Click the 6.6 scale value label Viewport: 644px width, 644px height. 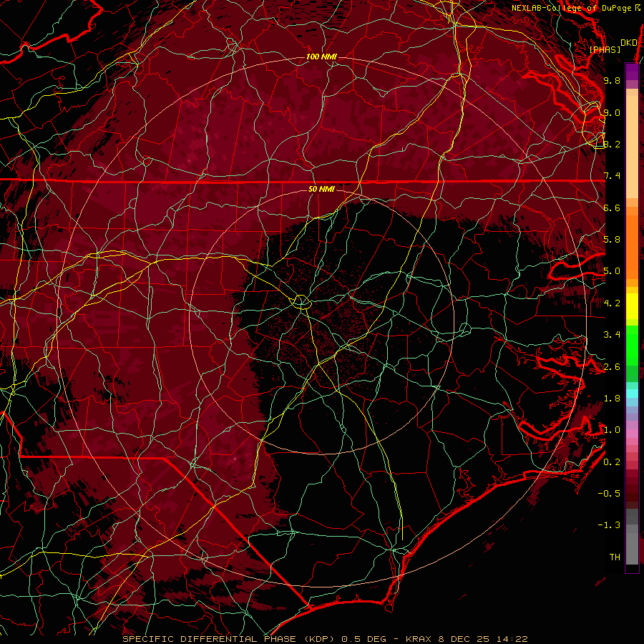pyautogui.click(x=612, y=208)
